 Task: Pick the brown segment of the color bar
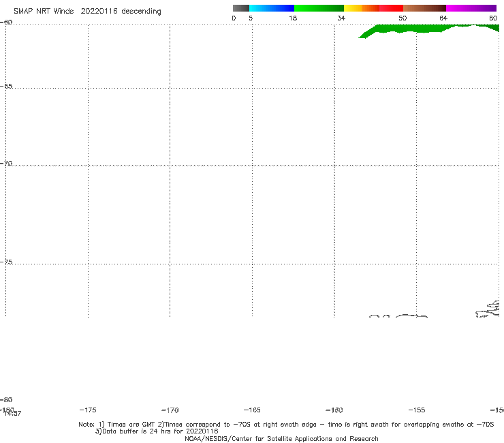[x=424, y=8]
